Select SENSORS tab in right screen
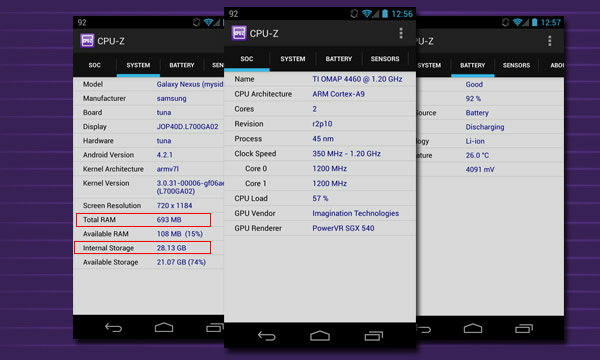Image resolution: width=600 pixels, height=360 pixels. (x=516, y=65)
